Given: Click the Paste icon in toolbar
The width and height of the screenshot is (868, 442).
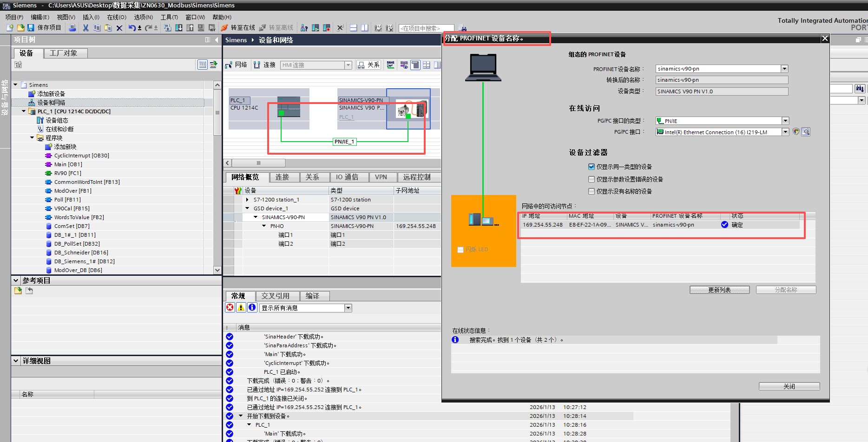Looking at the screenshot, I should (108, 28).
